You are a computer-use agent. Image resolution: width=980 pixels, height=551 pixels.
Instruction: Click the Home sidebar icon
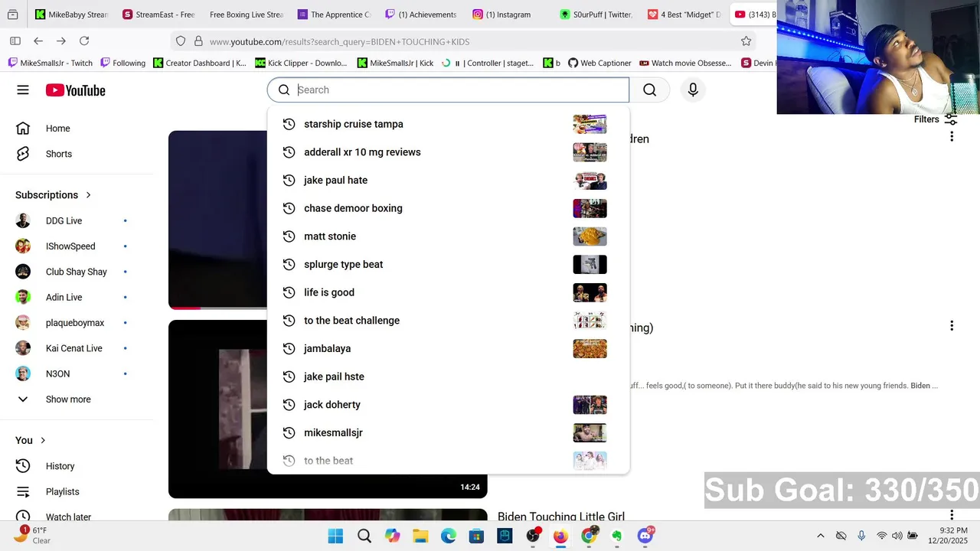[23, 129]
